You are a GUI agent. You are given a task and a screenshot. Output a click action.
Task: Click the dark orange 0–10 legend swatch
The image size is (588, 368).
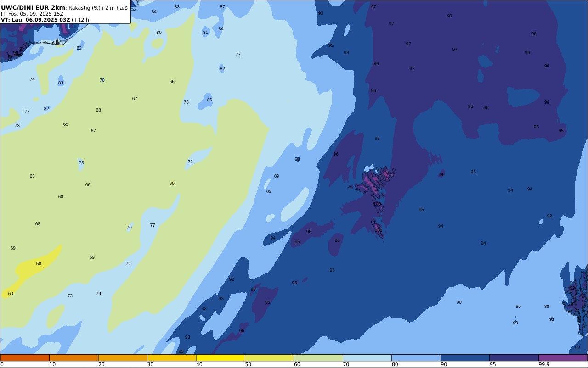(25, 357)
